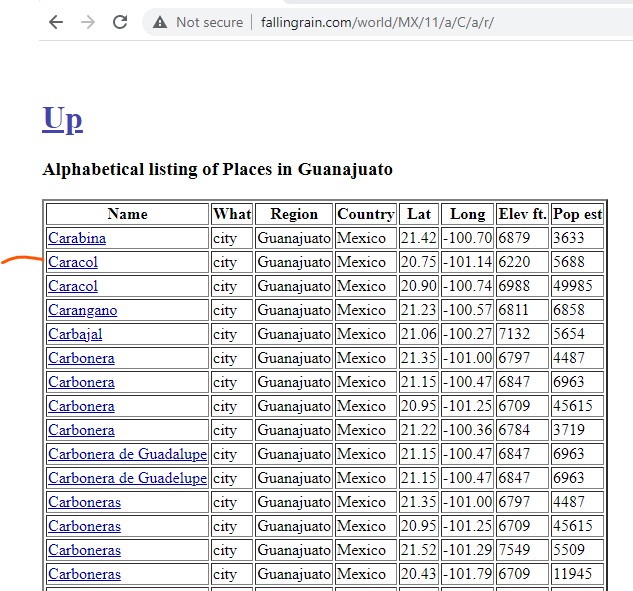The image size is (633, 591).
Task: Open the Carbonera de Guadelupe link
Action: click(127, 478)
